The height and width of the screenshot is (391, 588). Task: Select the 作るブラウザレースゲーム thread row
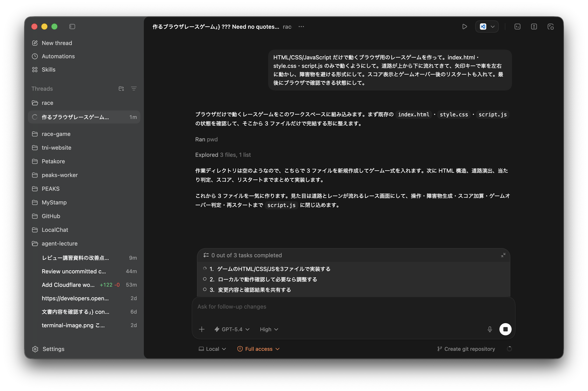[x=84, y=117]
